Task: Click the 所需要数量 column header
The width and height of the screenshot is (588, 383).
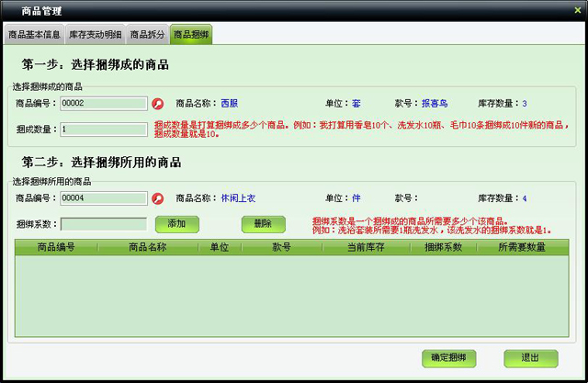Action: tap(521, 248)
